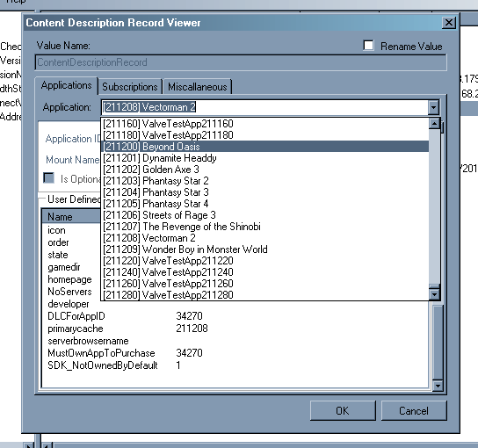478x448 pixels.
Task: Close the Content Description Record Viewer dialog
Action: 449,23
